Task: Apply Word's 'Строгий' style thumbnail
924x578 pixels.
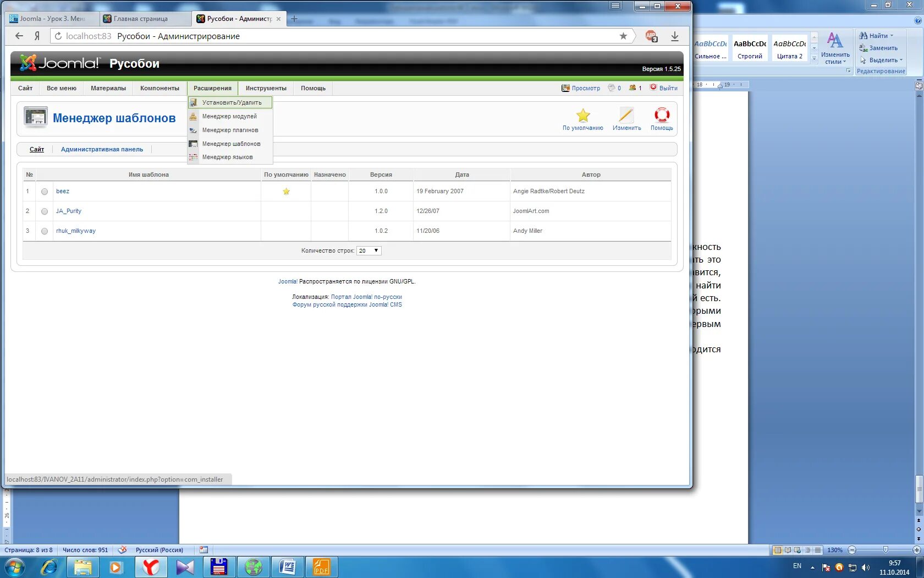Action: click(750, 48)
